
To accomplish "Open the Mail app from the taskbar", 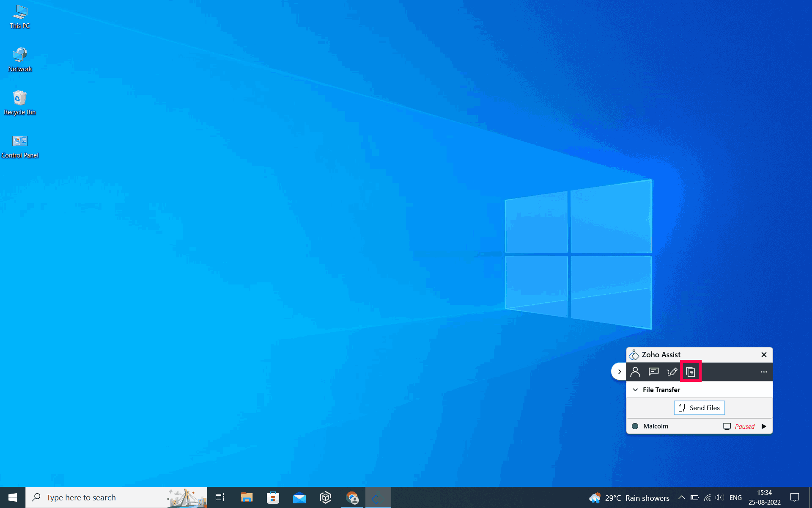I will (299, 497).
